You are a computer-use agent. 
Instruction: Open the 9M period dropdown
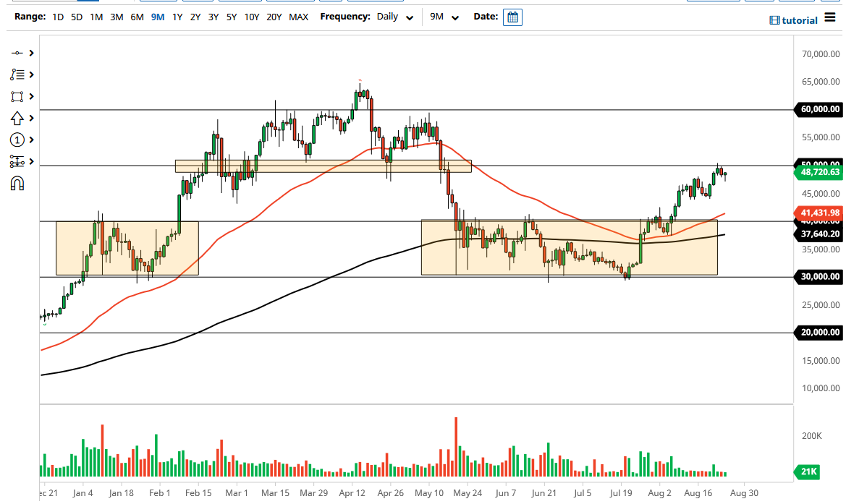point(444,17)
